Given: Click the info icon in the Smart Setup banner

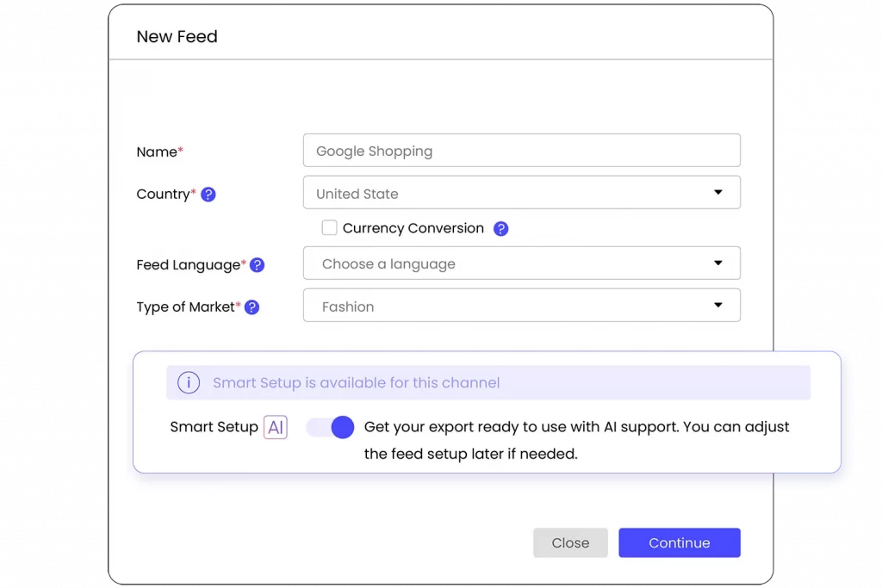Looking at the screenshot, I should (189, 382).
